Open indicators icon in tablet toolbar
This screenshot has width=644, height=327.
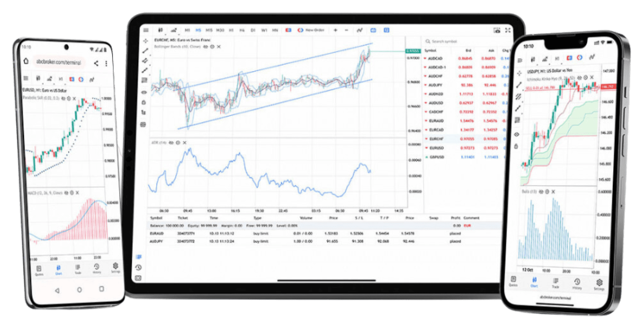pyautogui.click(x=359, y=30)
